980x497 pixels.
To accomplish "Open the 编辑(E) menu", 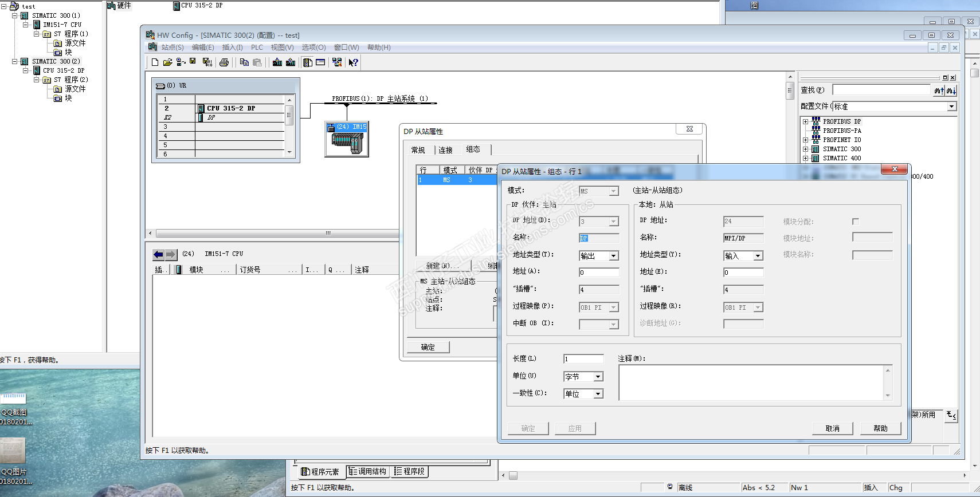I will pyautogui.click(x=203, y=48).
